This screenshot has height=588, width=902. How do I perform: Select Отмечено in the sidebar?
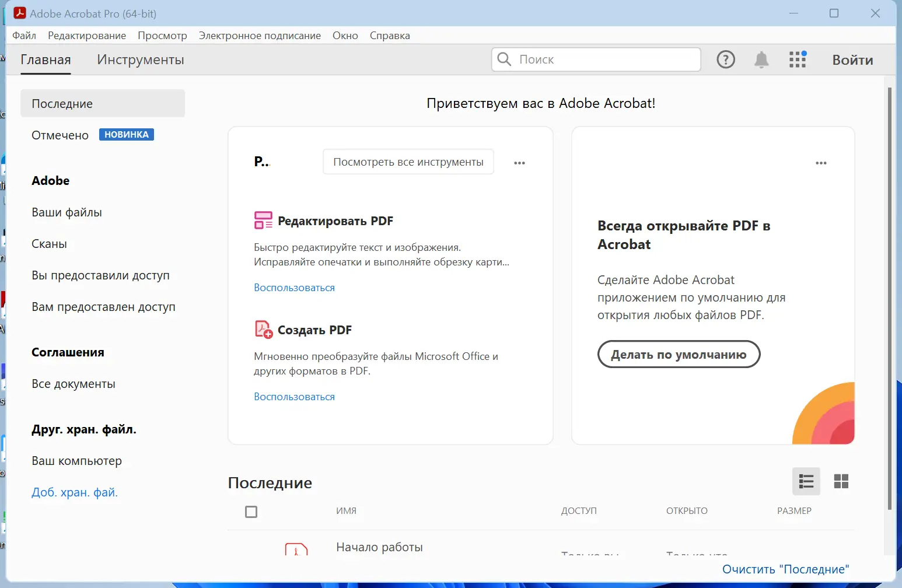pyautogui.click(x=60, y=135)
